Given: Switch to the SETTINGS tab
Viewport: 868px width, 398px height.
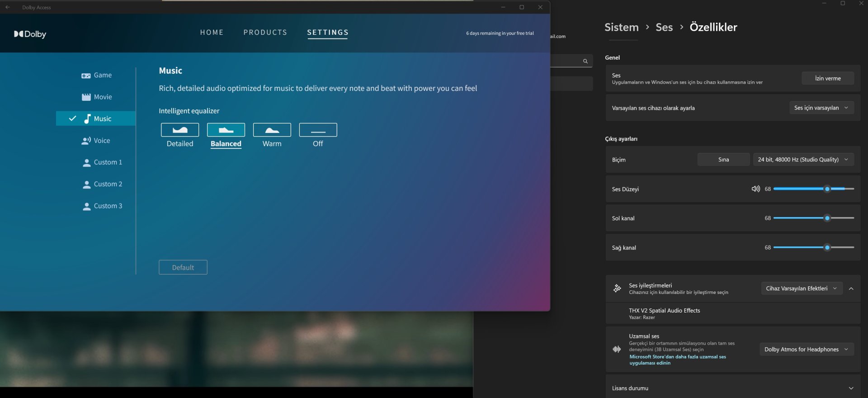Looking at the screenshot, I should click(x=328, y=33).
